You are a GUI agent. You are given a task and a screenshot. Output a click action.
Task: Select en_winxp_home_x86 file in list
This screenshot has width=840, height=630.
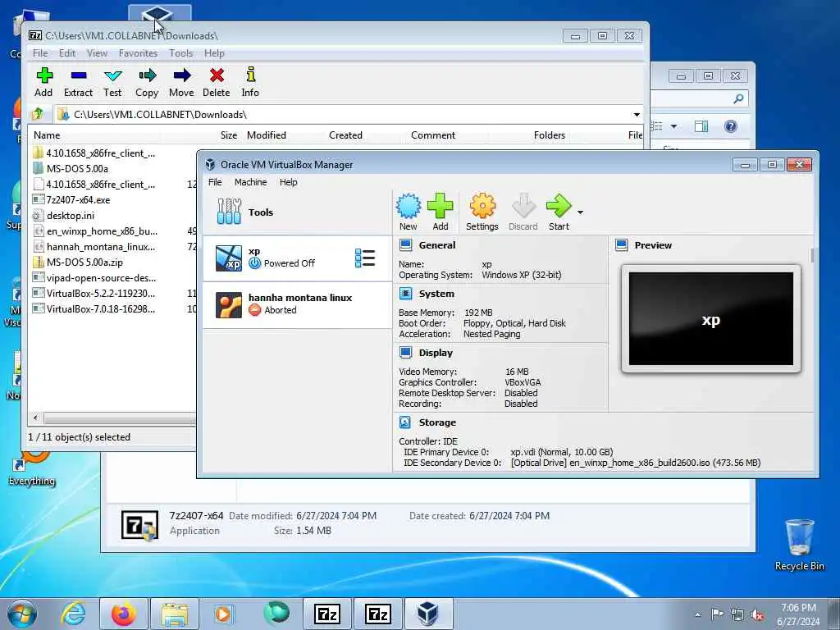coord(102,231)
